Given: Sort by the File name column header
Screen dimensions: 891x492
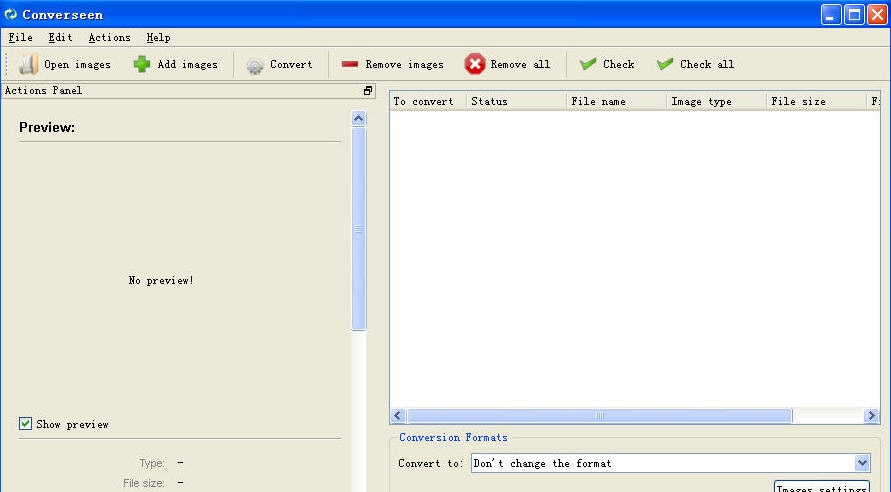Looking at the screenshot, I should [x=616, y=101].
